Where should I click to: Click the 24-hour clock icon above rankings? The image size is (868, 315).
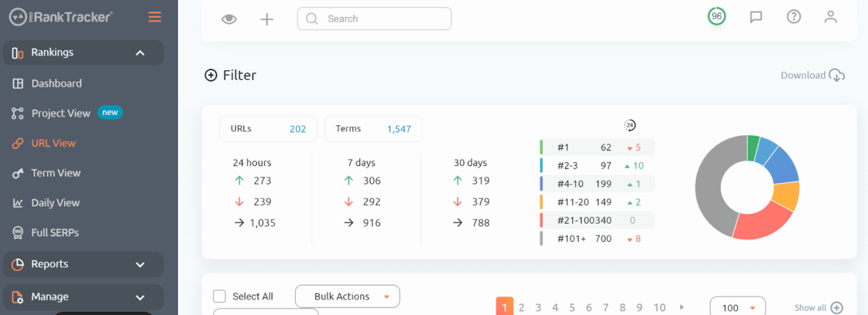[630, 125]
